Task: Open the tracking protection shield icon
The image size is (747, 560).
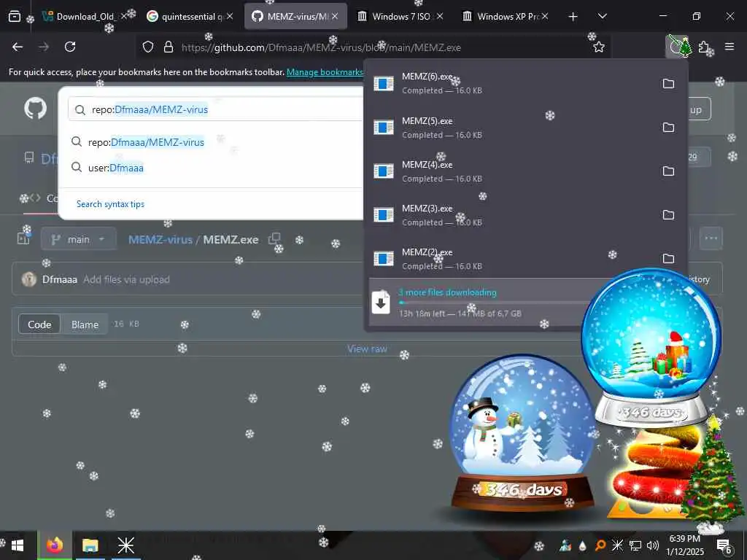Action: click(x=148, y=47)
